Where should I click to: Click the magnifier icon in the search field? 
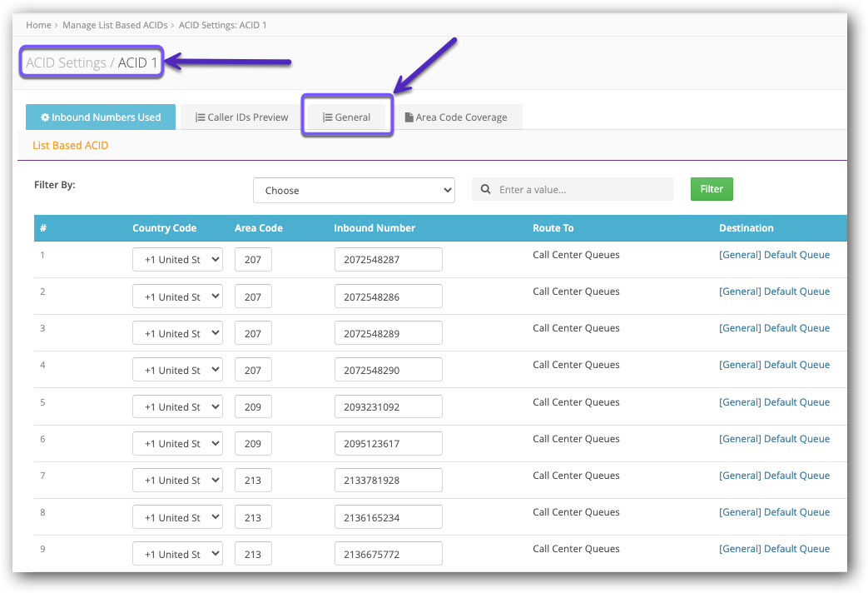click(486, 190)
